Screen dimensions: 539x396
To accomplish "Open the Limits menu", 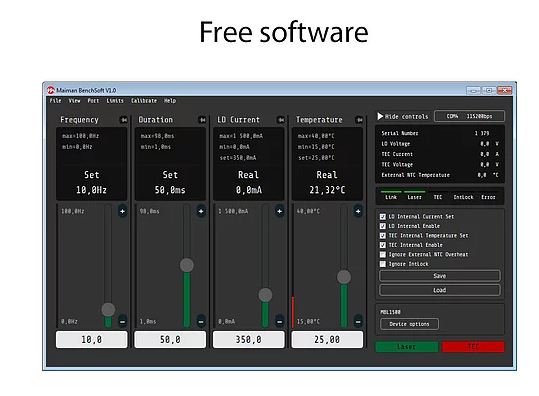I will (115, 101).
